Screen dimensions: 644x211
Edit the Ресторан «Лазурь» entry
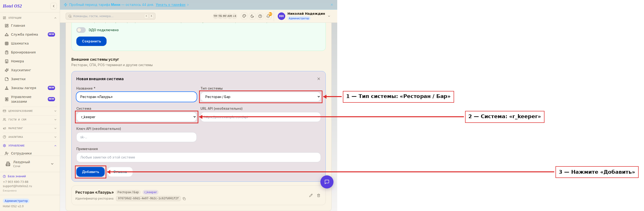tap(311, 196)
